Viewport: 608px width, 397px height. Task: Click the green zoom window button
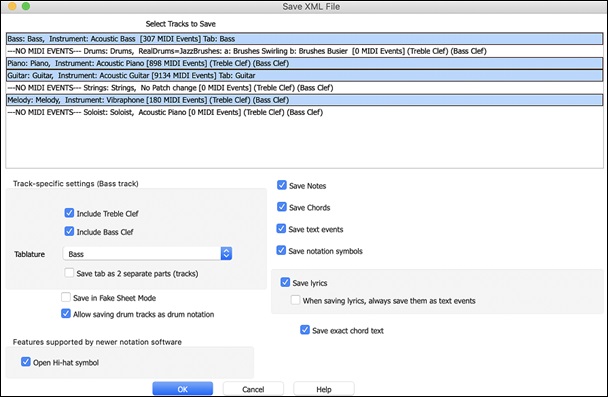point(26,6)
